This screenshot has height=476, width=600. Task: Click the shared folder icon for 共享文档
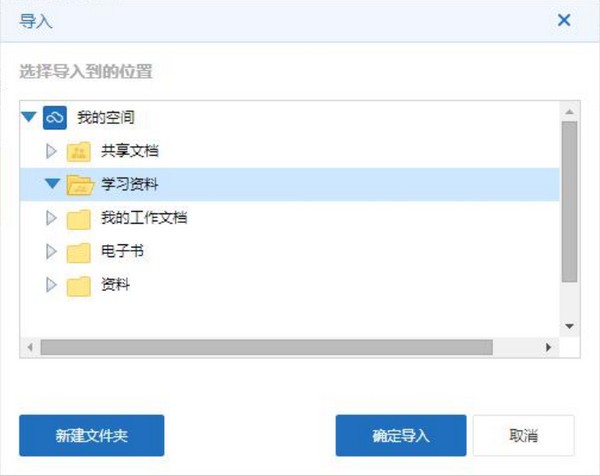coord(79,152)
